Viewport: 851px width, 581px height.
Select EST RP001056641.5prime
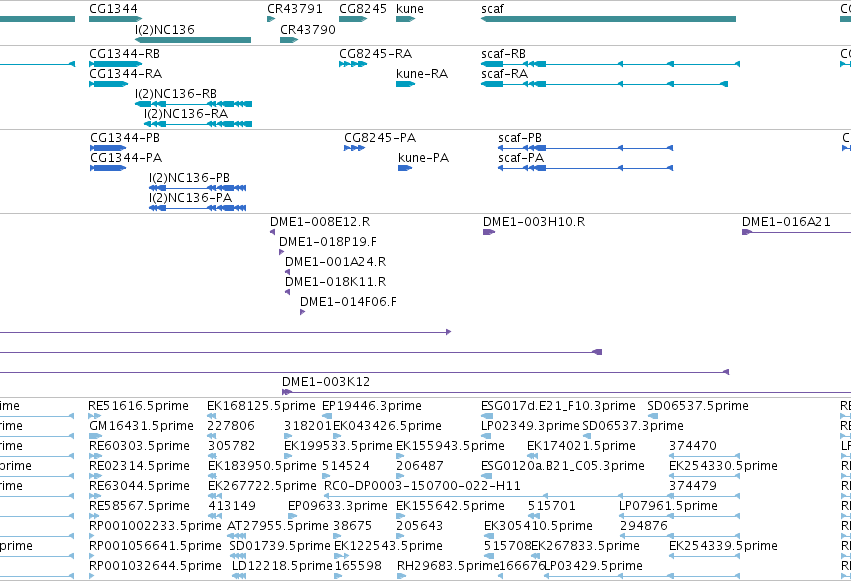92,557
